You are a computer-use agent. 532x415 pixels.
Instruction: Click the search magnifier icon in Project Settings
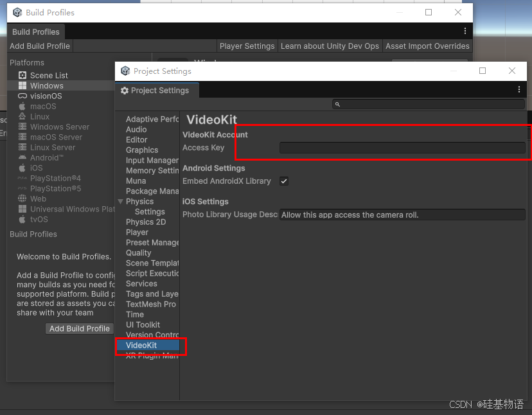(x=337, y=104)
